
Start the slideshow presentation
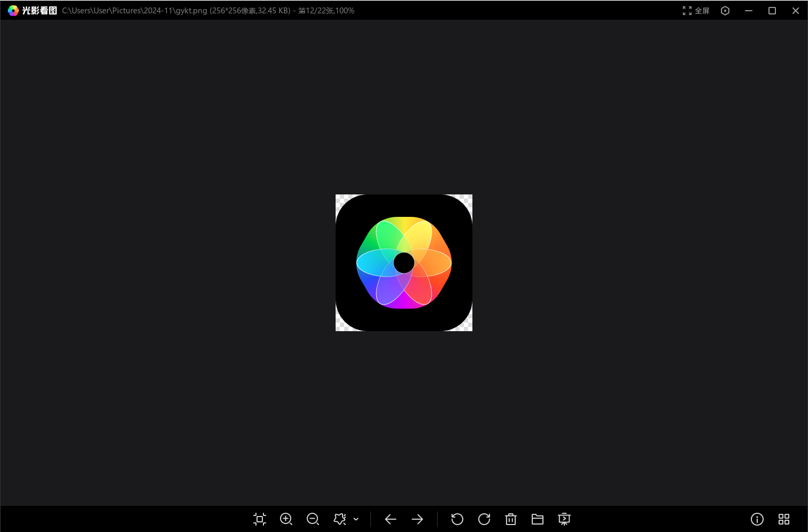[564, 519]
